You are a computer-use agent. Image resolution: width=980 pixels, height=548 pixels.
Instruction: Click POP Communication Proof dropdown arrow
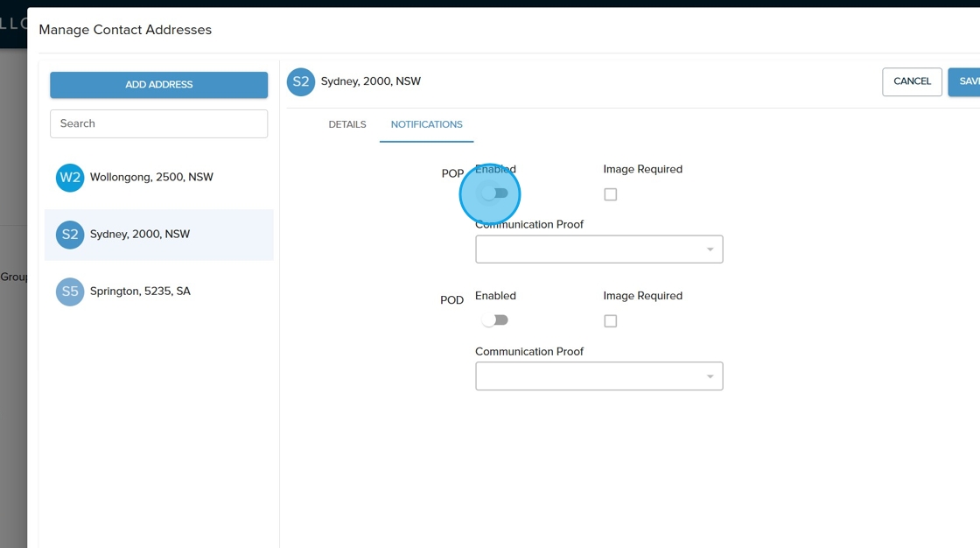(x=710, y=250)
